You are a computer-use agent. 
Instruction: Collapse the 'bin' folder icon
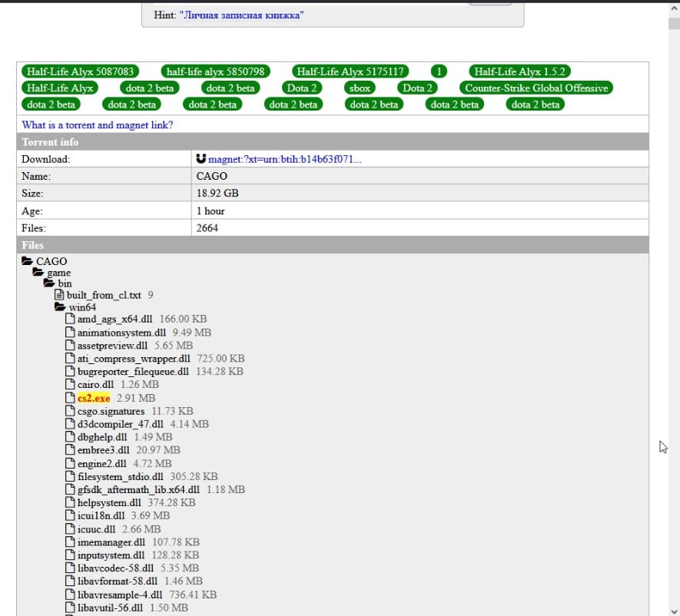49,283
